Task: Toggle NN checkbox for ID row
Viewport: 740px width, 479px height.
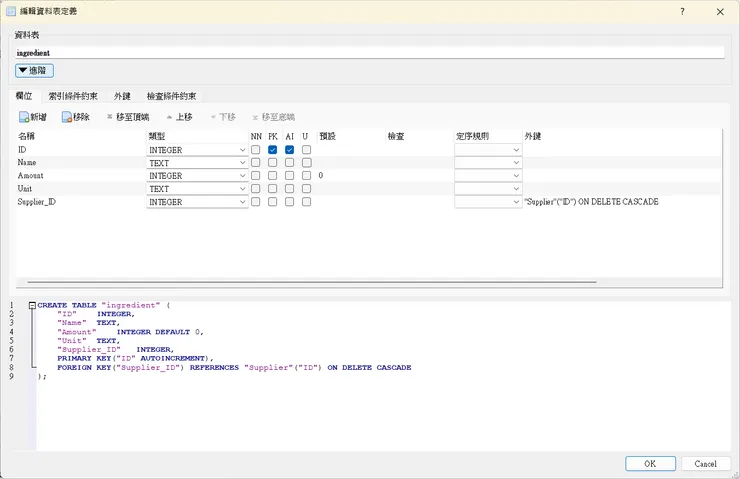Action: (x=255, y=150)
